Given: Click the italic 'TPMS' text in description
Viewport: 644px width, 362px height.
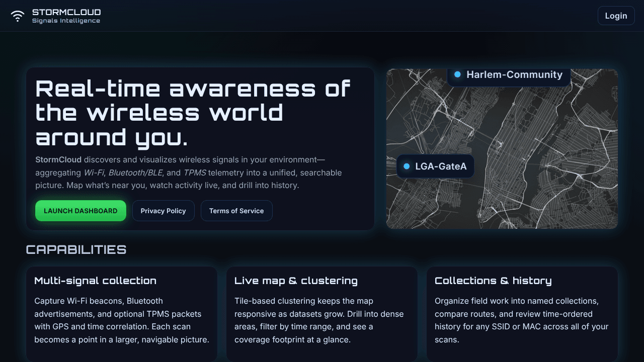Looking at the screenshot, I should coord(194,173).
